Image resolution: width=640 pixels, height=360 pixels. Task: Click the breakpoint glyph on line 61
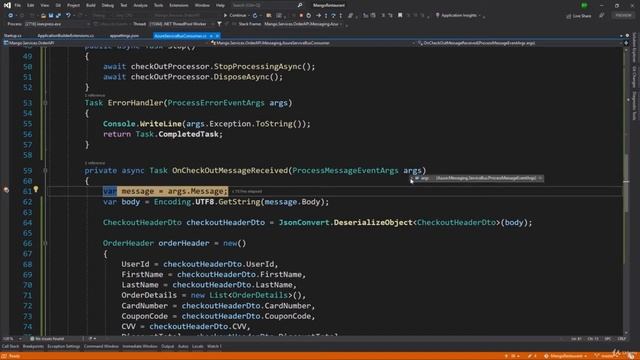[6, 190]
